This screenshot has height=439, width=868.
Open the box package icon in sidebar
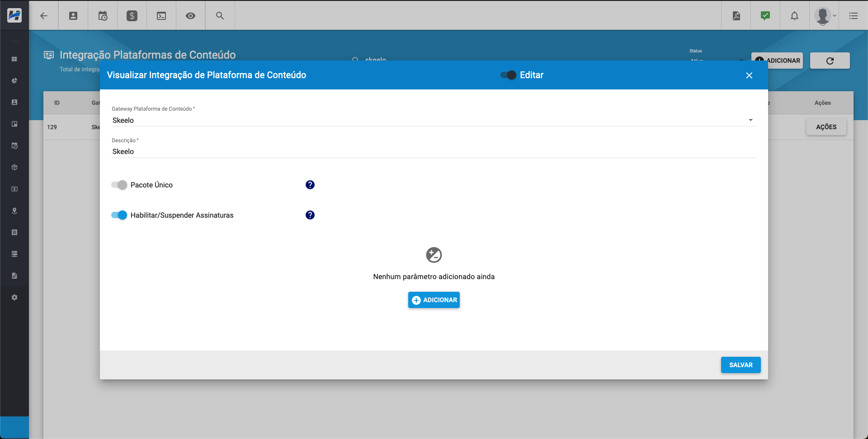pyautogui.click(x=14, y=168)
